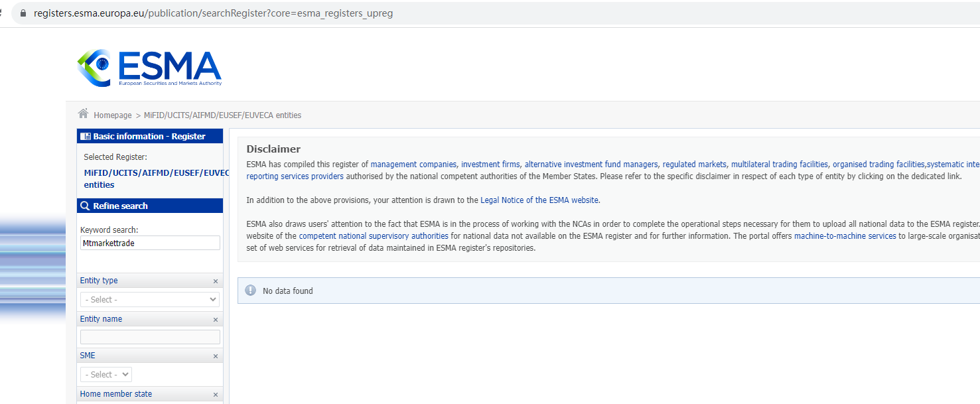Image resolution: width=980 pixels, height=404 pixels.
Task: Remove the Entity name filter with X
Action: point(215,320)
